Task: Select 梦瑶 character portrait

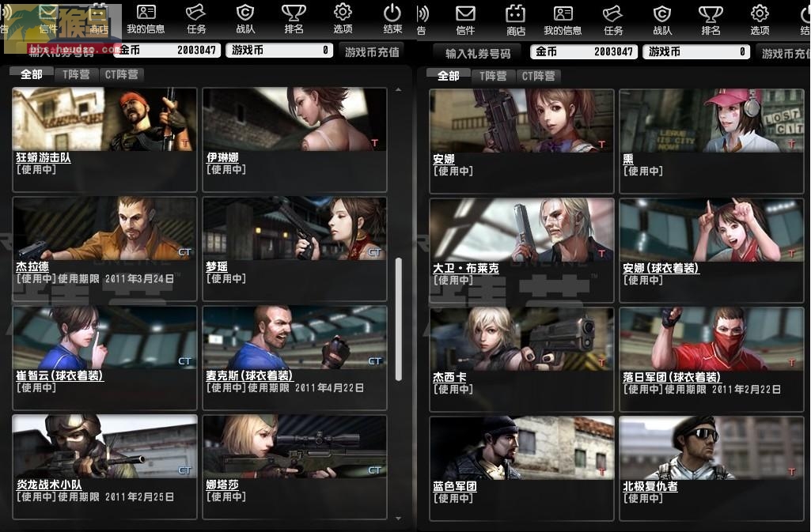Action: click(x=295, y=228)
